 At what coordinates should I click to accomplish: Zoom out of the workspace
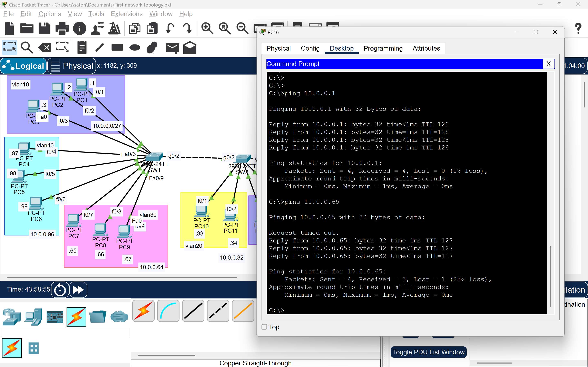click(x=242, y=28)
